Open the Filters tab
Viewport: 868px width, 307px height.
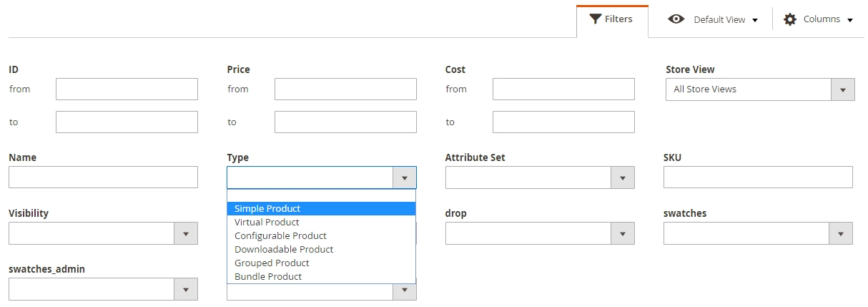point(612,20)
